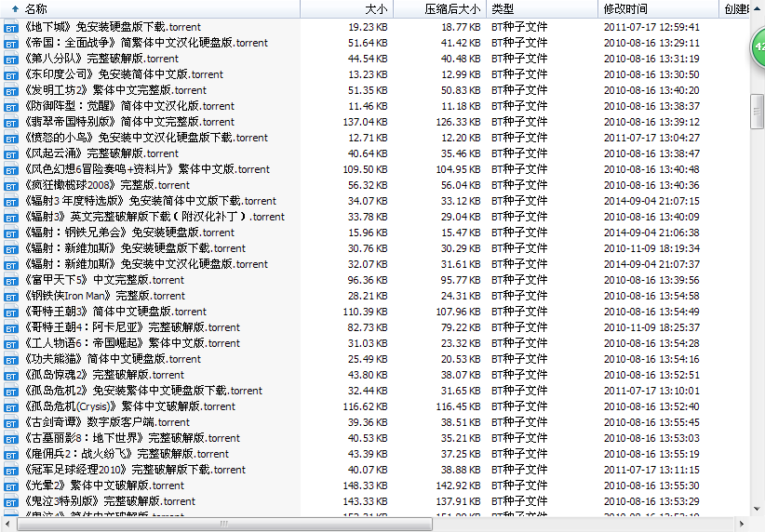This screenshot has height=532, width=765.
Task: Sort list by 修改时间 column header
Action: click(658, 8)
